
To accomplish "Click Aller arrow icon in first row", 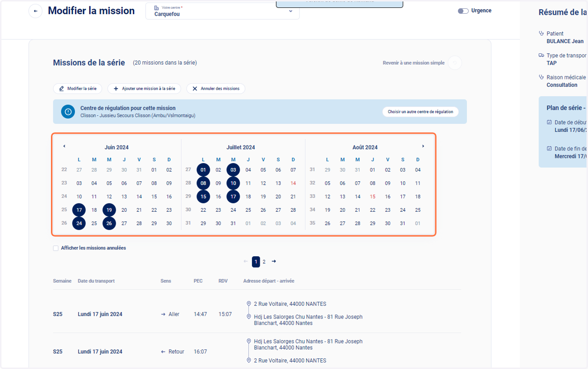I will tap(163, 315).
